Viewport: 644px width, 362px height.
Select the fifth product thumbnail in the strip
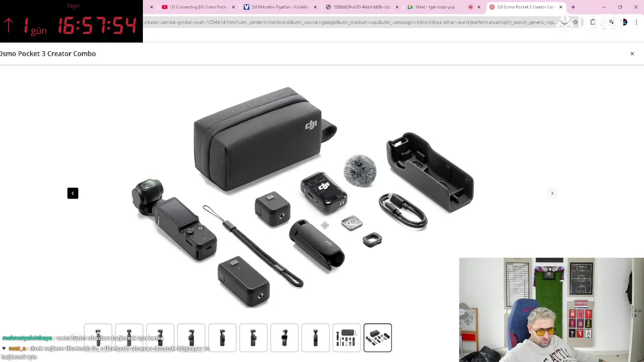pos(222,337)
